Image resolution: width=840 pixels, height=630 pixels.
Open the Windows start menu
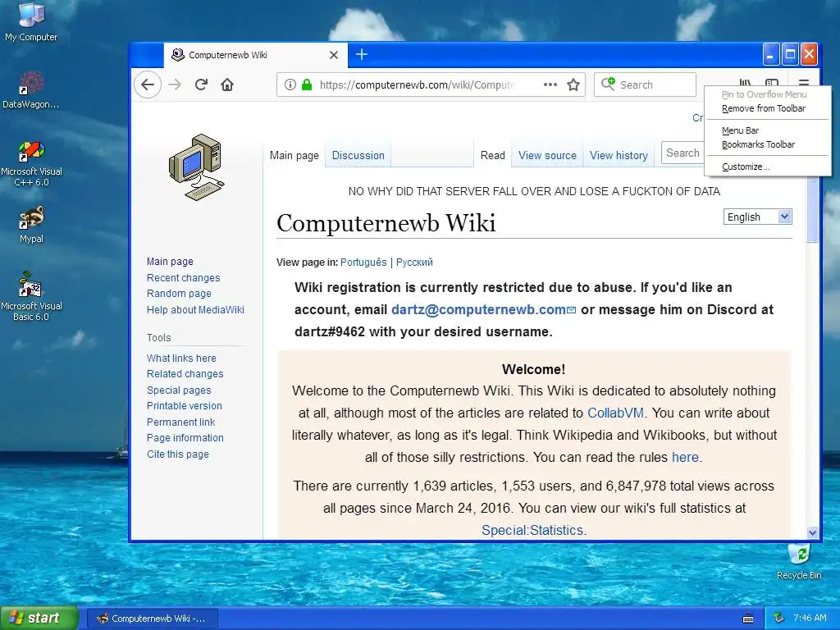click(39, 618)
